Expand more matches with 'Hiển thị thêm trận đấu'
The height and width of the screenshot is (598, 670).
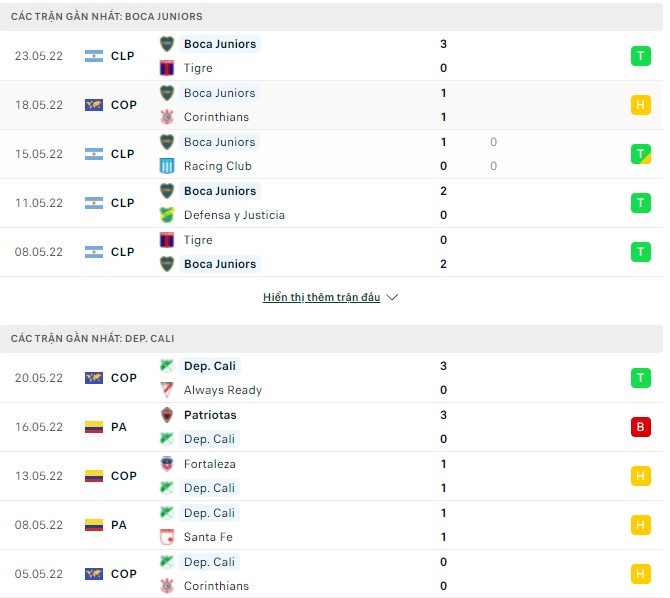coord(321,298)
